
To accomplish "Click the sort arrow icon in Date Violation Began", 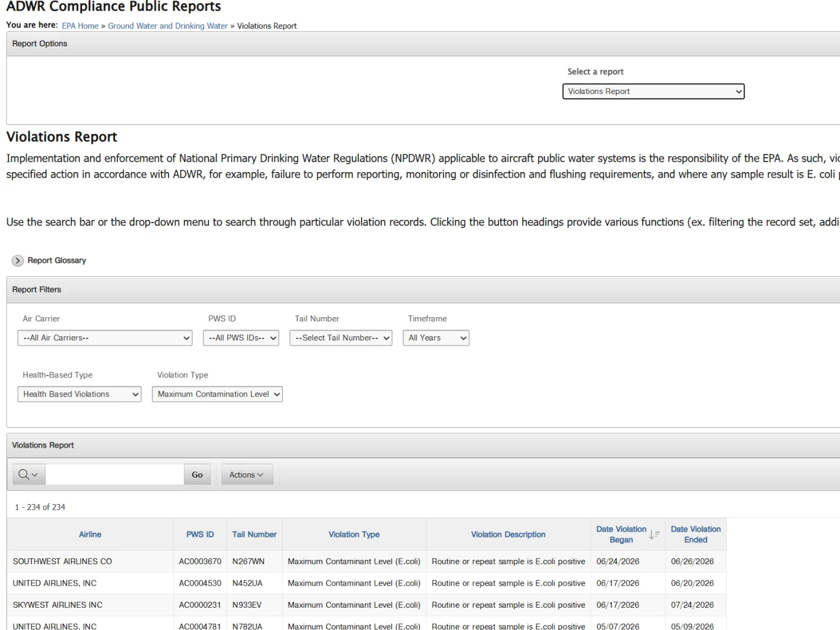I will click(654, 535).
